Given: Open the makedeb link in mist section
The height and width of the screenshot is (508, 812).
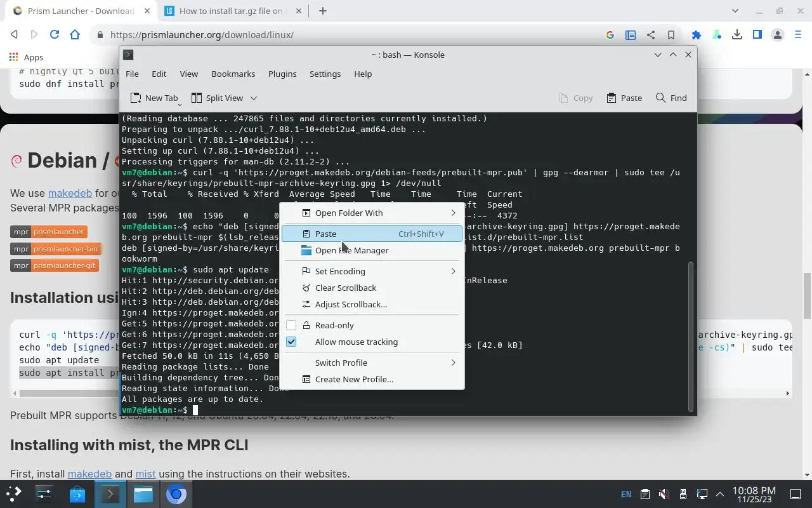Looking at the screenshot, I should coord(89,474).
